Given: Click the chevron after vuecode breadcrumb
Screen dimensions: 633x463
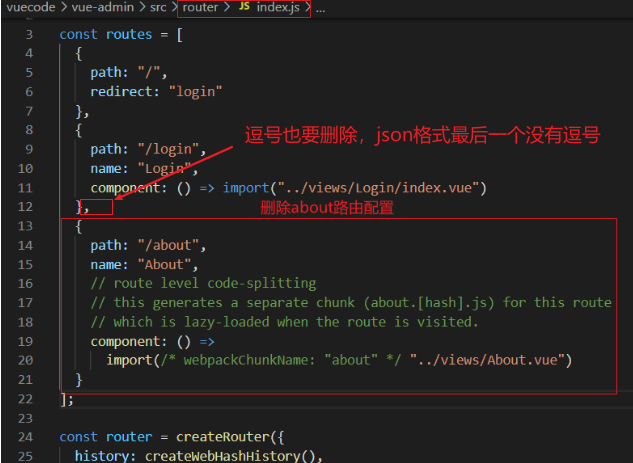Looking at the screenshot, I should pyautogui.click(x=64, y=7).
